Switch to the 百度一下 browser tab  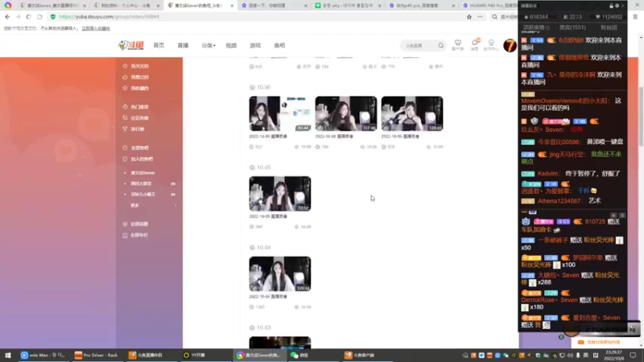[x=275, y=6]
